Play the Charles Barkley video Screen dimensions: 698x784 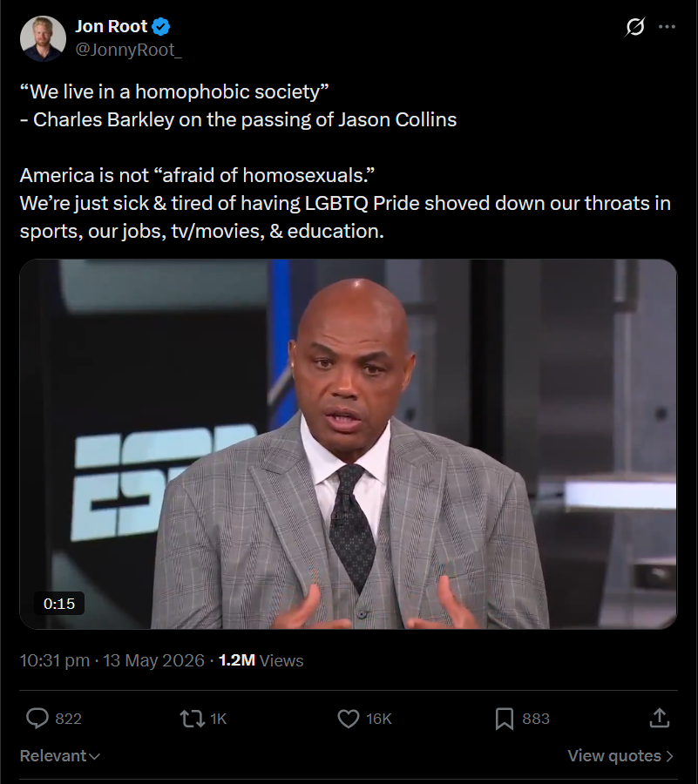[x=348, y=444]
